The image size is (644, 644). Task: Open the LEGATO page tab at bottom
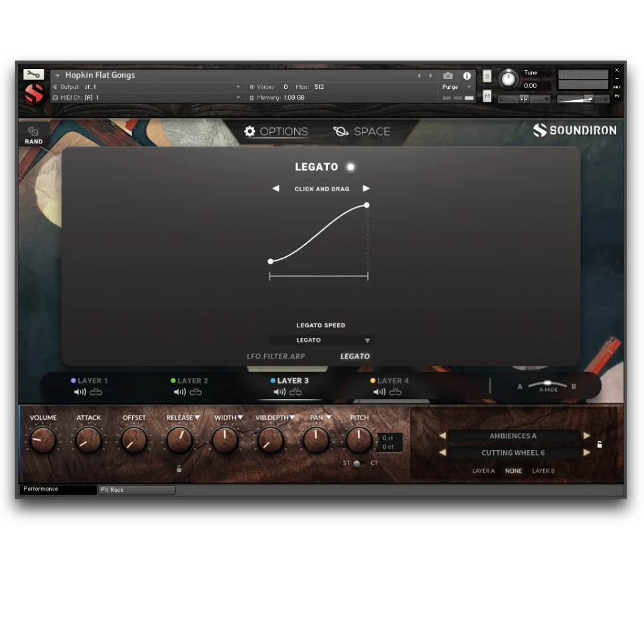[355, 357]
